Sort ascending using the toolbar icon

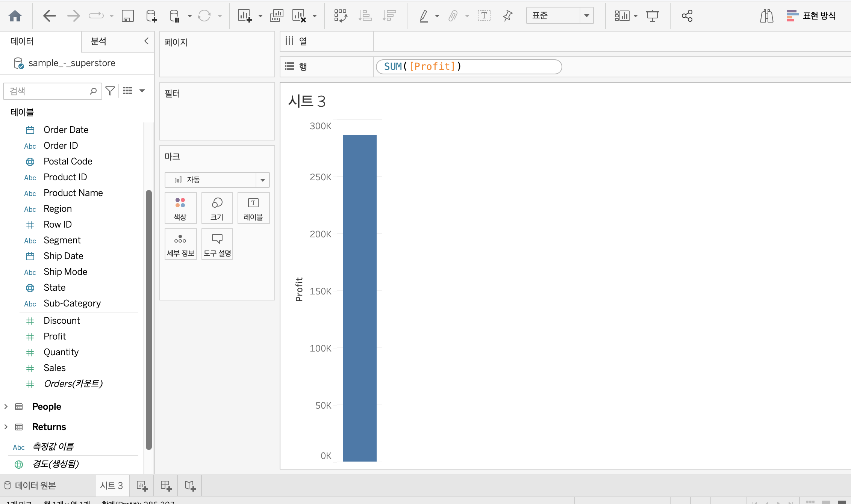tap(365, 16)
